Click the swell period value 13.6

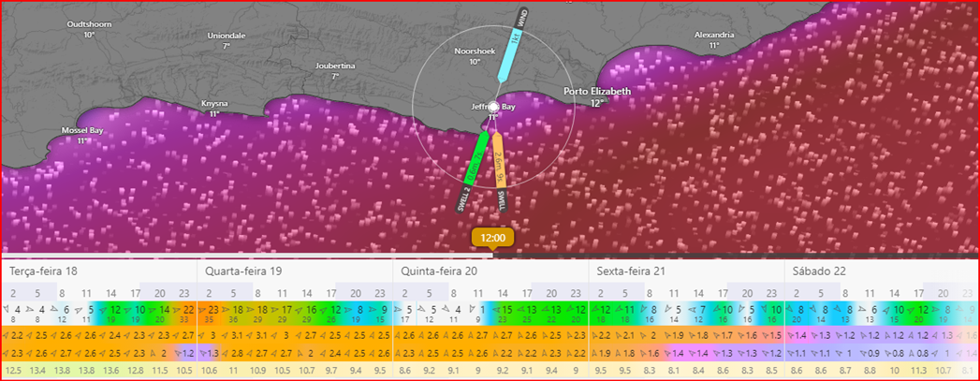coord(110,371)
